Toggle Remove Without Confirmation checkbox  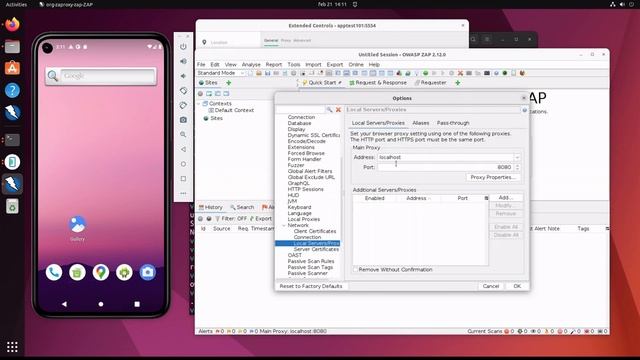356,270
